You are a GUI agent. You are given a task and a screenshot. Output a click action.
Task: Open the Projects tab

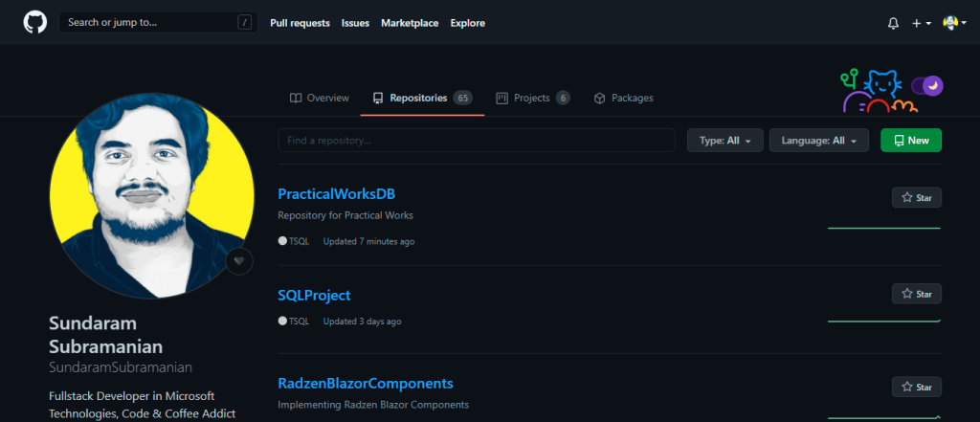(x=532, y=98)
